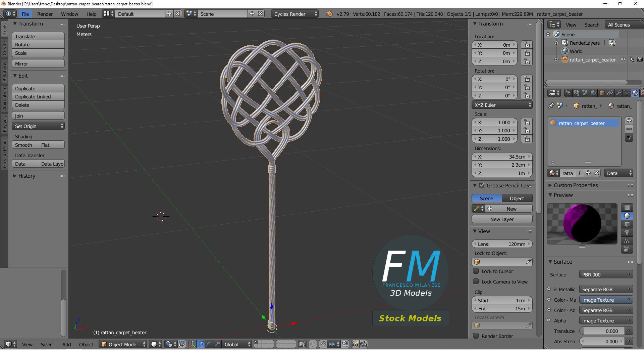
Task: Enable the rotate manipulator arc icon
Action: tap(209, 344)
